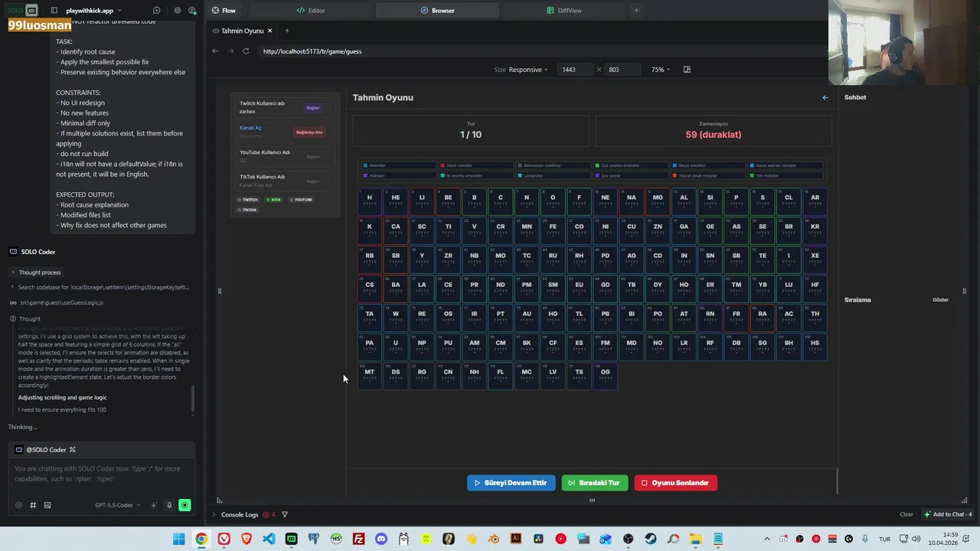Open Windows Start menu

[x=179, y=539]
